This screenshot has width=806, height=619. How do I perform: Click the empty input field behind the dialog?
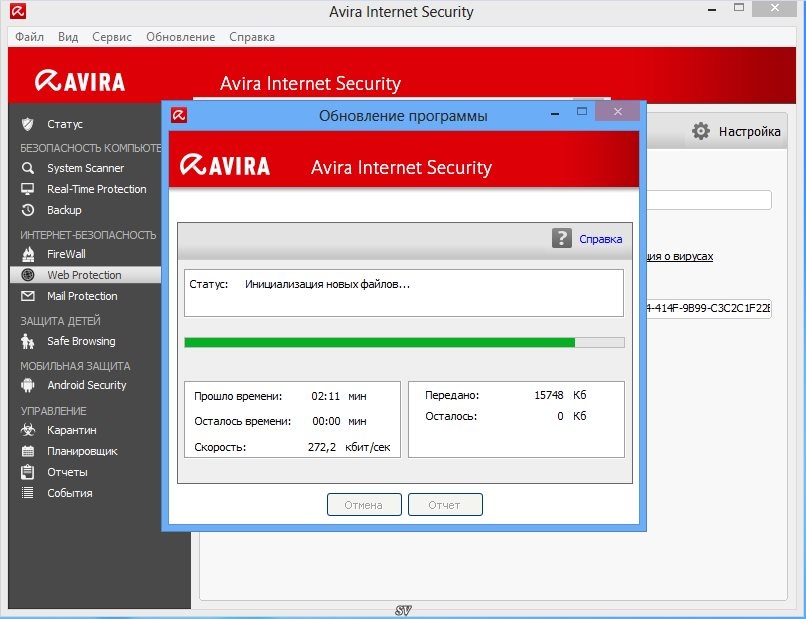click(708, 200)
